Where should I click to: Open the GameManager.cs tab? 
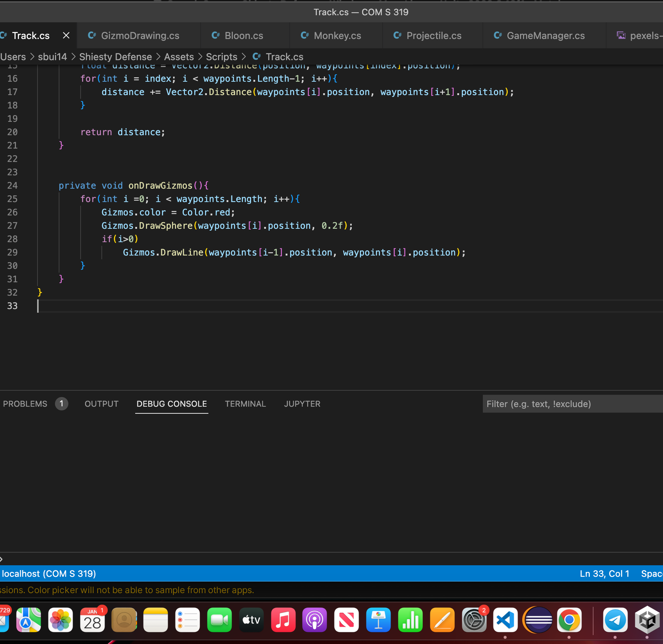click(545, 36)
